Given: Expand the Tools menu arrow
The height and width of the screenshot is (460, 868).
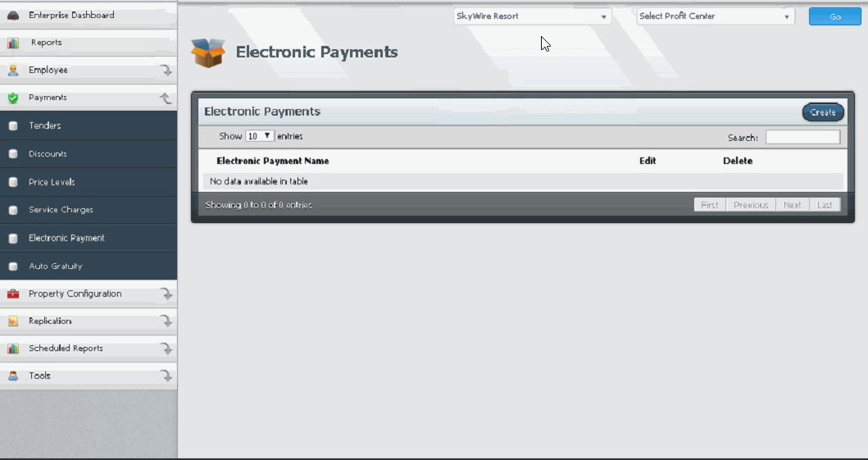Looking at the screenshot, I should tap(166, 376).
